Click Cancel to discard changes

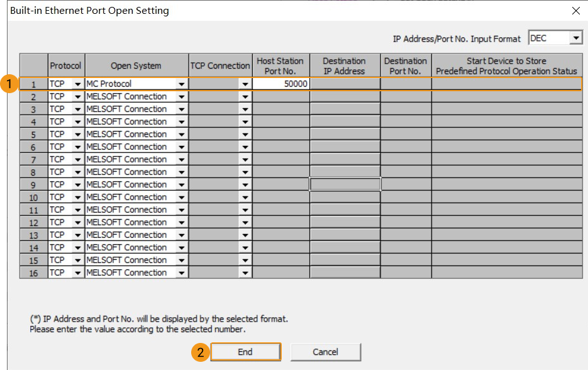point(325,352)
